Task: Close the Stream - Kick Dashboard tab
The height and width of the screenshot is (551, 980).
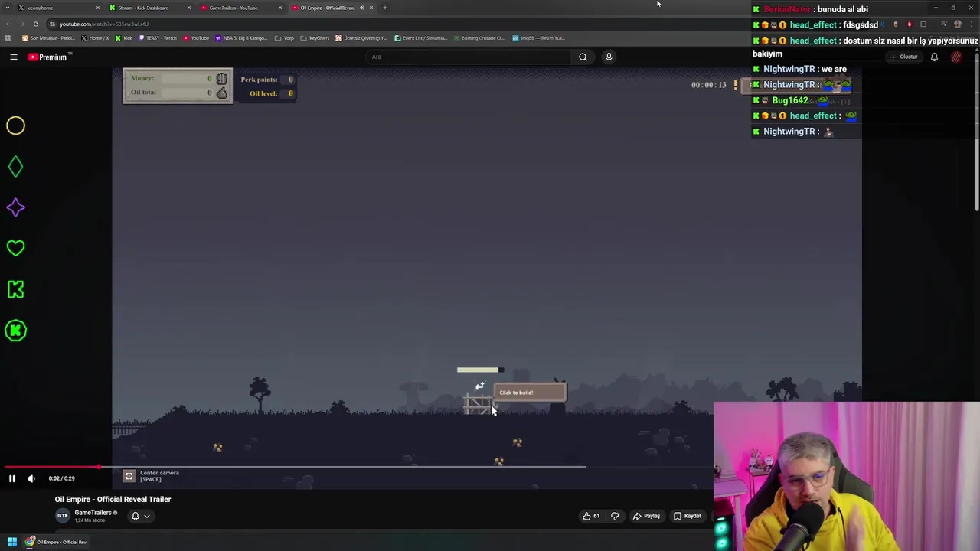Action: click(x=188, y=8)
